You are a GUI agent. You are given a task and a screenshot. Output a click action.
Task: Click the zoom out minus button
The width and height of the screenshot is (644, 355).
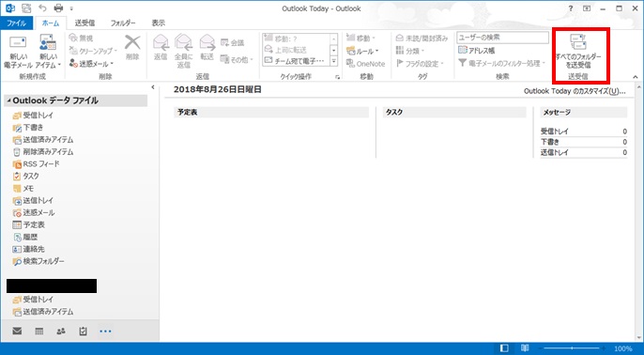click(x=539, y=348)
